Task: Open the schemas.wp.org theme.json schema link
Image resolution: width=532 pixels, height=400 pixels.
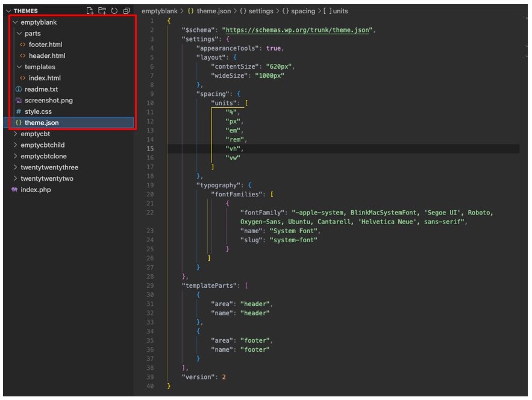Action: (x=297, y=30)
